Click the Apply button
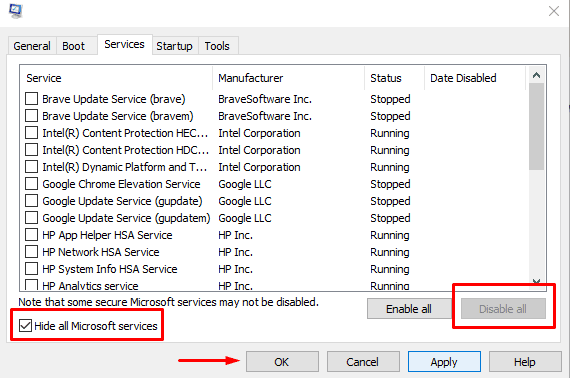The height and width of the screenshot is (378, 570). pyautogui.click(x=444, y=362)
